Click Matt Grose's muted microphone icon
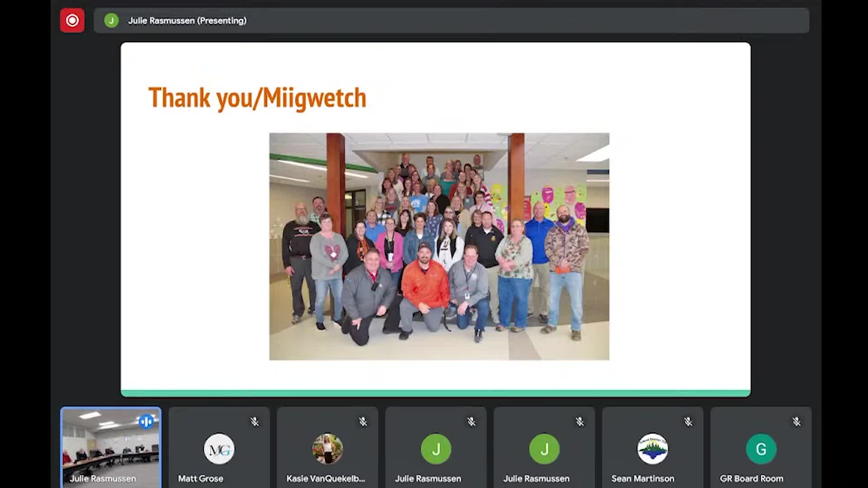Screen dimensions: 868x488 (255, 422)
